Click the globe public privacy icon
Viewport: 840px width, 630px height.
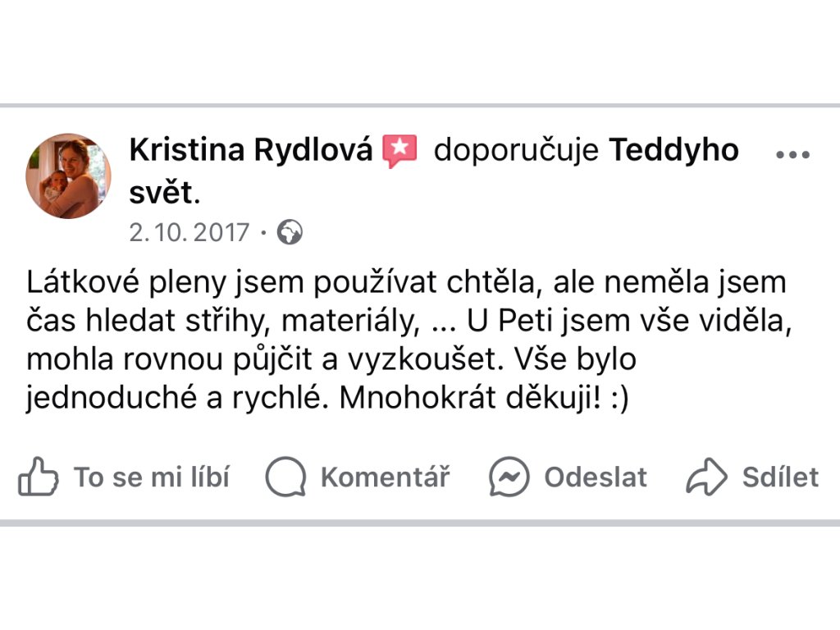290,233
